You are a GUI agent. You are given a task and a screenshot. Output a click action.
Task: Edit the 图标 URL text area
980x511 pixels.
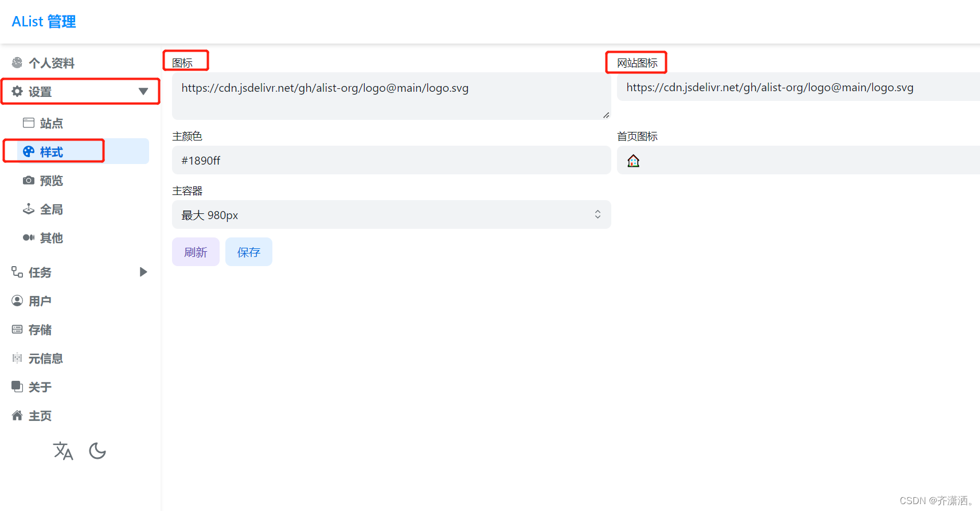392,96
